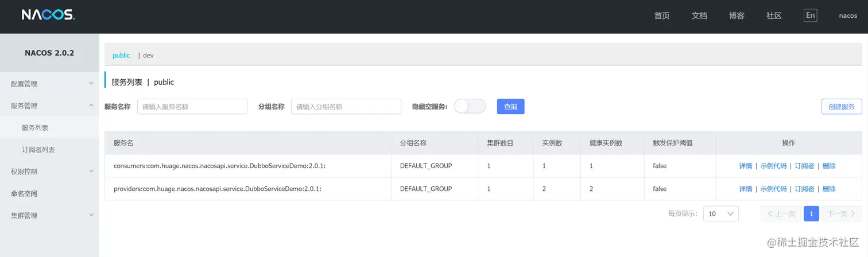Open 详情 for the consumers service
The image size is (868, 257).
[745, 166]
